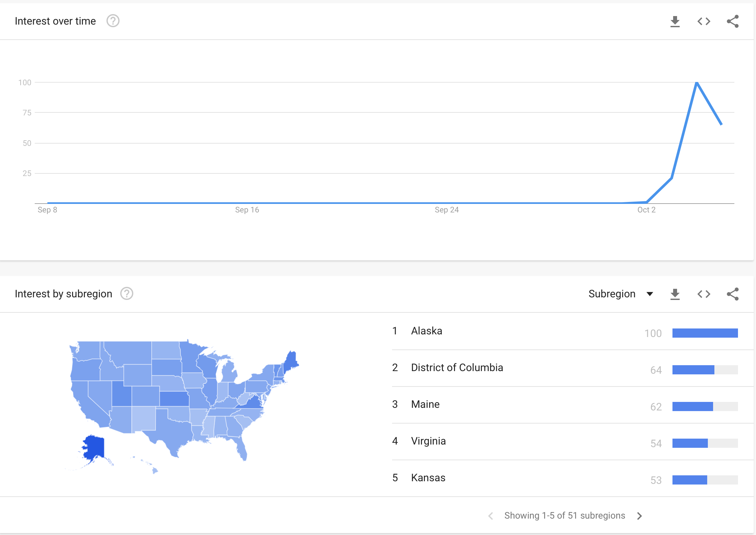Share the Interest by subregion card
The height and width of the screenshot is (535, 756).
pos(733,294)
